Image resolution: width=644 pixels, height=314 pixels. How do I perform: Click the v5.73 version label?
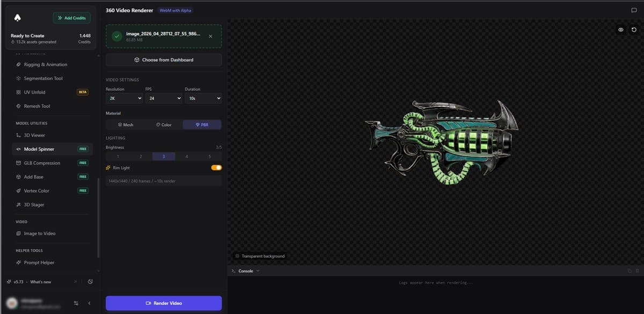[19, 282]
